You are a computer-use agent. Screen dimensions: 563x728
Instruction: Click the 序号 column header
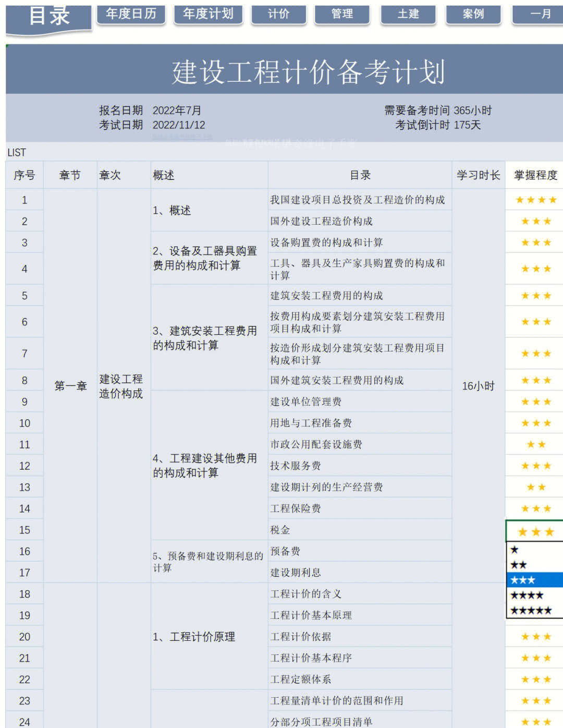pyautogui.click(x=25, y=175)
